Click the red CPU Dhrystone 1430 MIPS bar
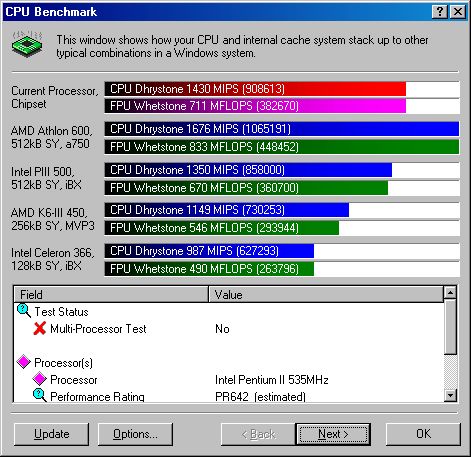The height and width of the screenshot is (457, 471). coord(255,89)
